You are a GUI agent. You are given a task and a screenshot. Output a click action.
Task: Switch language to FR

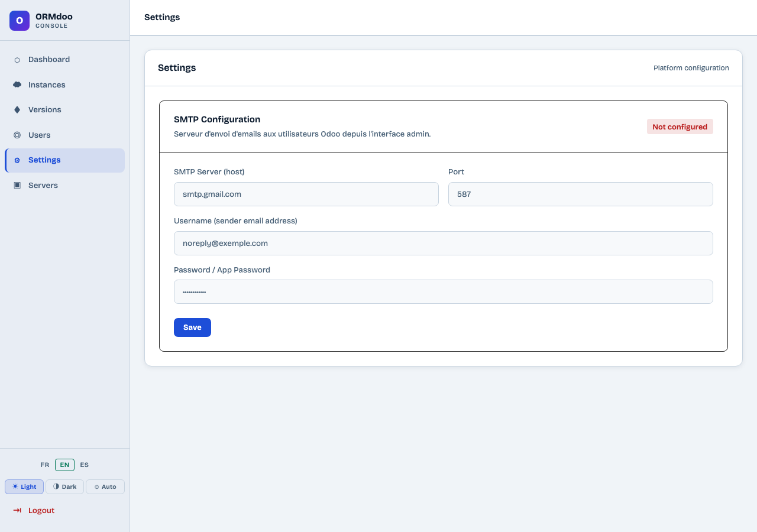[45, 465]
